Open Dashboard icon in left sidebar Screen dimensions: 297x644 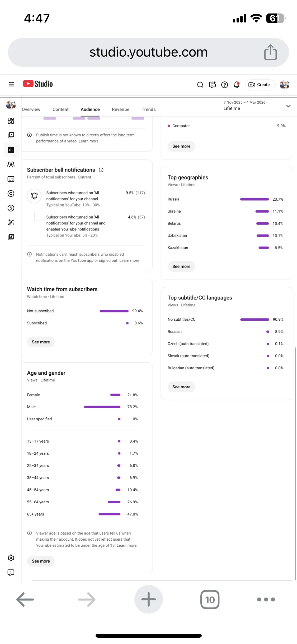pyautogui.click(x=11, y=121)
